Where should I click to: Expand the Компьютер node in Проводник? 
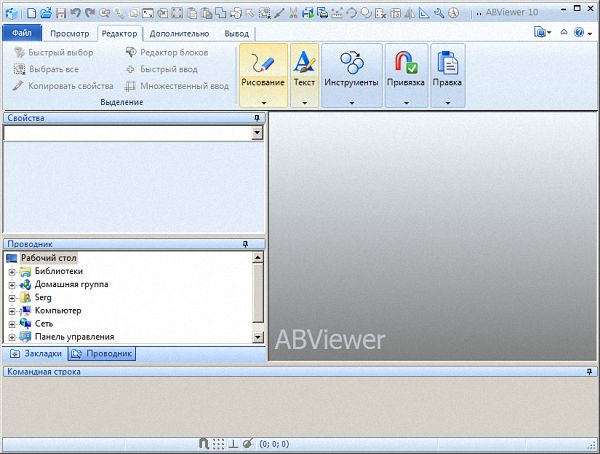(12, 311)
